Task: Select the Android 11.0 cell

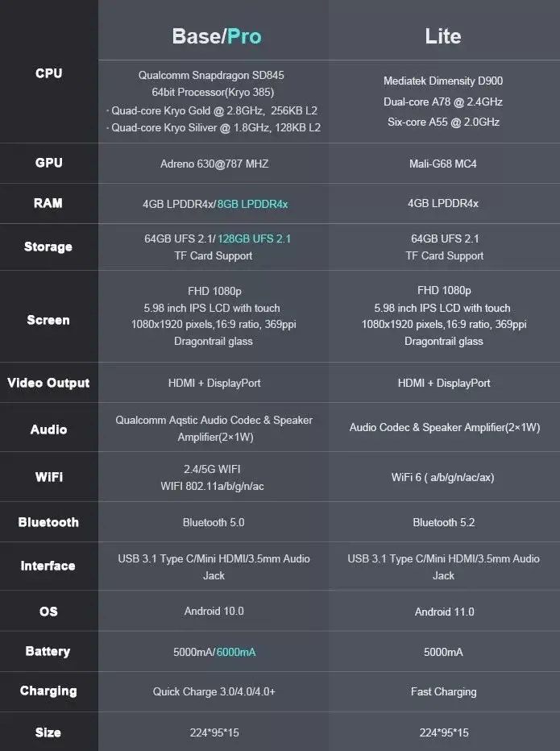Action: click(445, 612)
